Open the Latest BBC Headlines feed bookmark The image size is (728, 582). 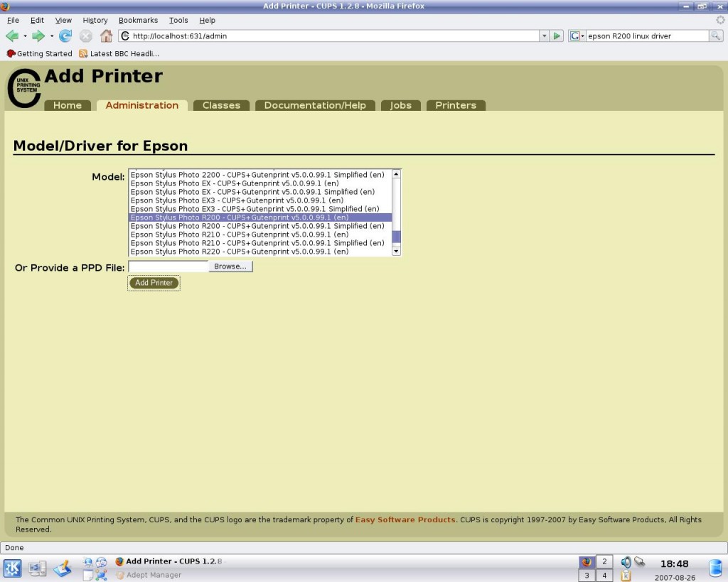click(x=119, y=53)
